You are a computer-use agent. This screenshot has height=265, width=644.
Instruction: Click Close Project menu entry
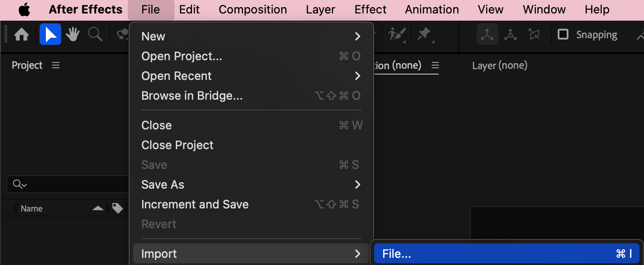point(177,145)
